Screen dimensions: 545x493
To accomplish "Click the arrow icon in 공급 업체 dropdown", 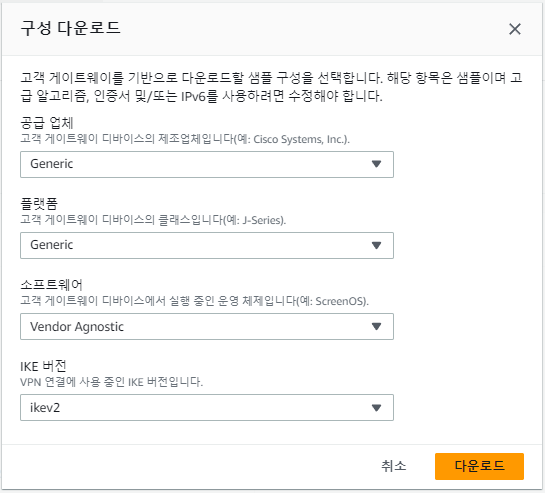I will pos(376,164).
